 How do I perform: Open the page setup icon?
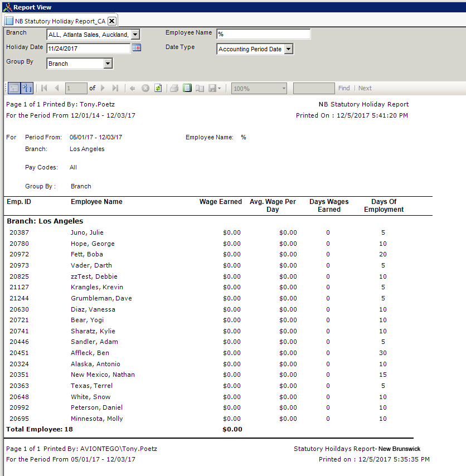[x=200, y=88]
